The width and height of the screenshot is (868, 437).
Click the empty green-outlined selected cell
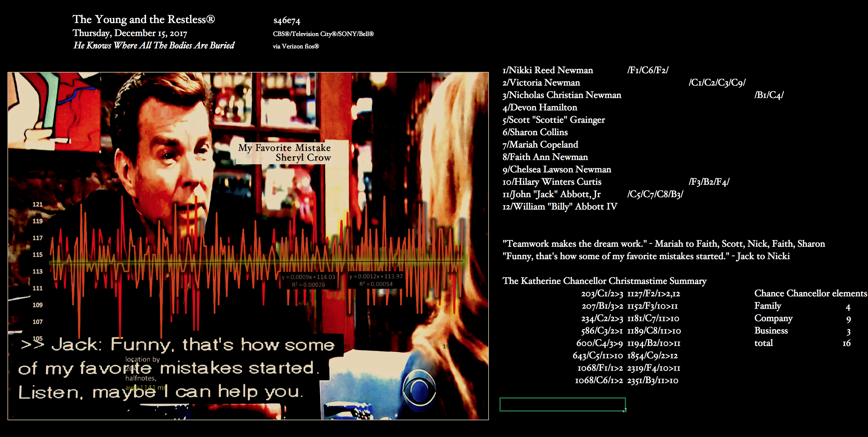pyautogui.click(x=562, y=404)
